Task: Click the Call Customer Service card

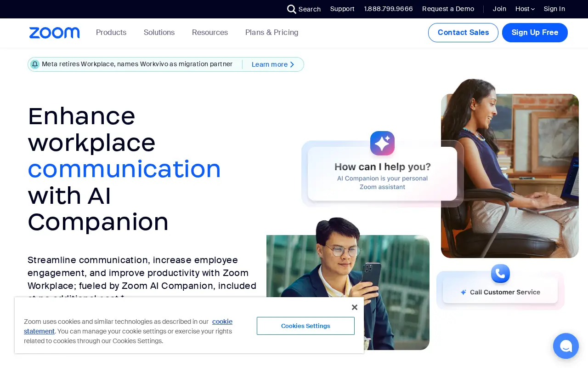Action: 500,292
